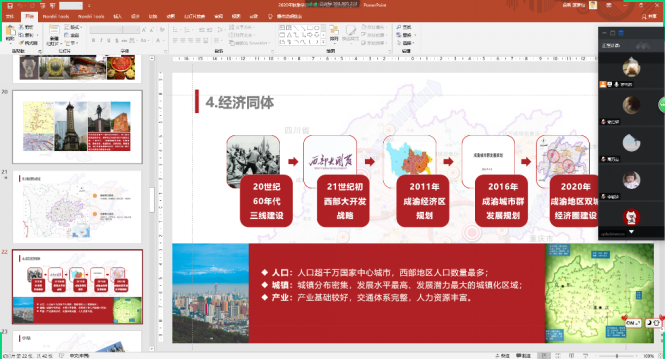665x360 pixels.
Task: Click the Undo arrow in the title bar
Action: (20, 6)
